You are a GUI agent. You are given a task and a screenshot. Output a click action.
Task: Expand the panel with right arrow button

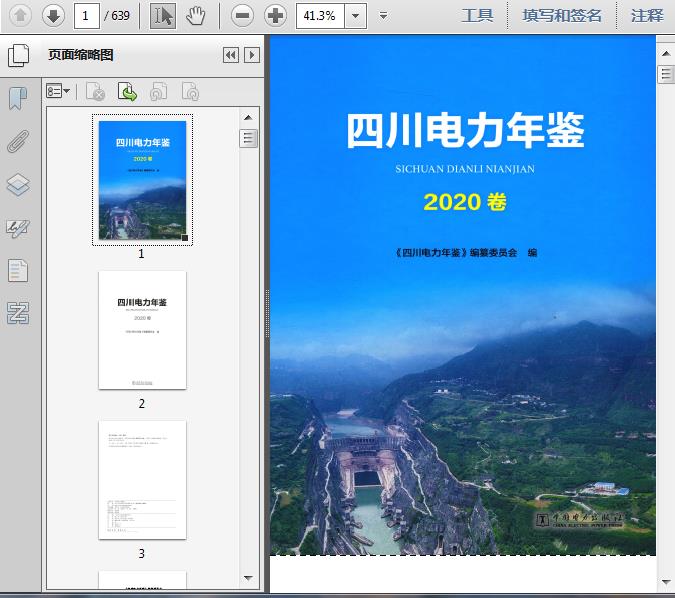click(x=252, y=55)
